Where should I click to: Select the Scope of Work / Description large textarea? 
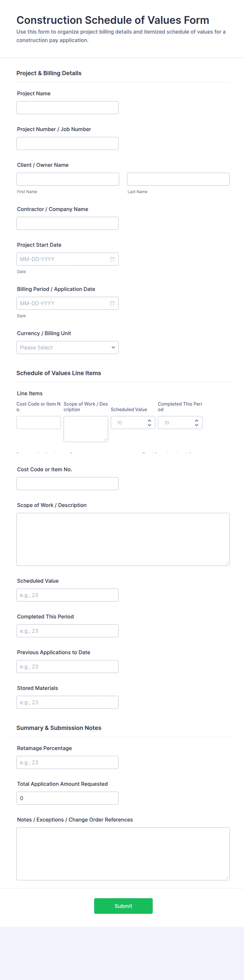point(123,539)
